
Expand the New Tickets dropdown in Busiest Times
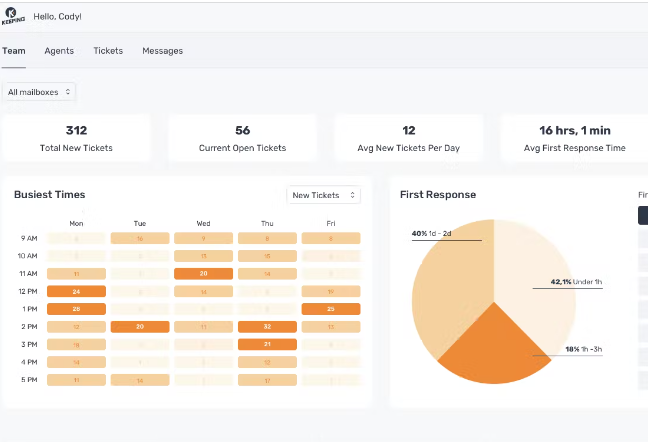[324, 195]
